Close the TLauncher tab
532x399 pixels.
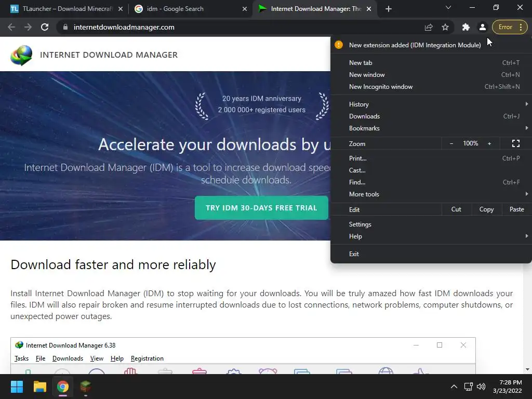coord(121,9)
